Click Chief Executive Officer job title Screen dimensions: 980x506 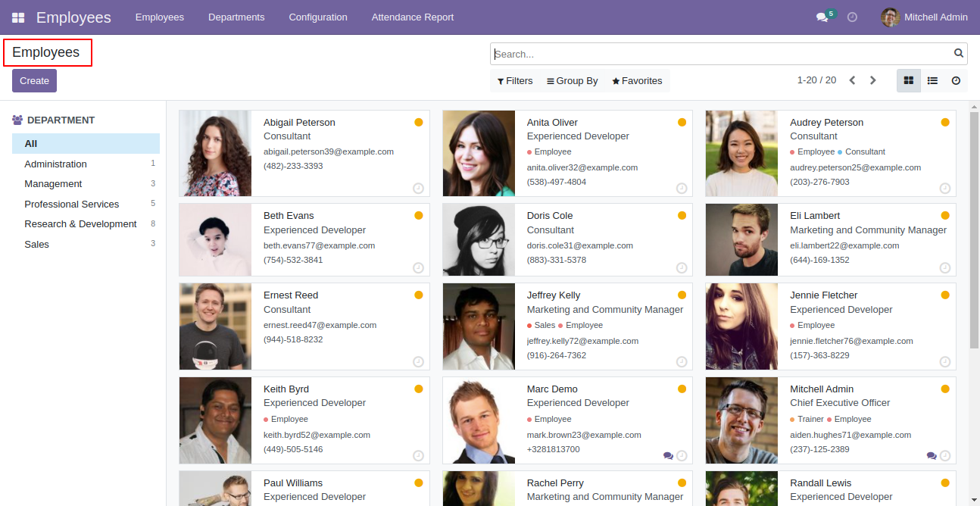[840, 402]
